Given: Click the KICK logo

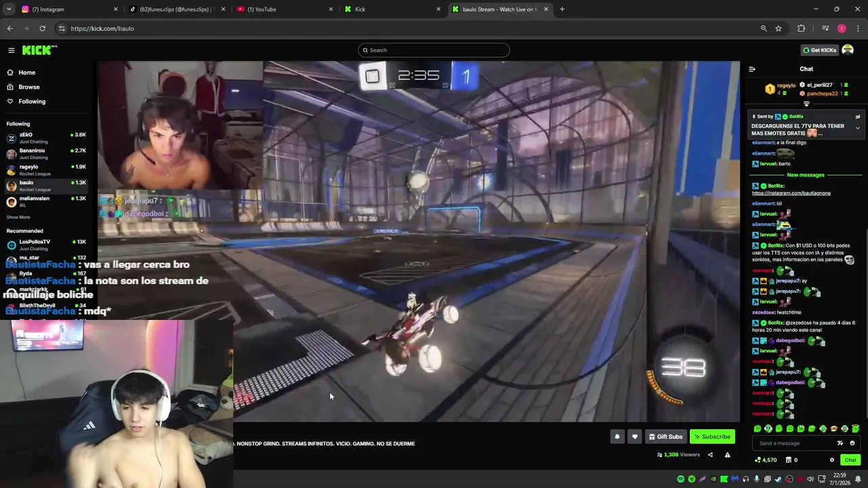Looking at the screenshot, I should pyautogui.click(x=39, y=50).
